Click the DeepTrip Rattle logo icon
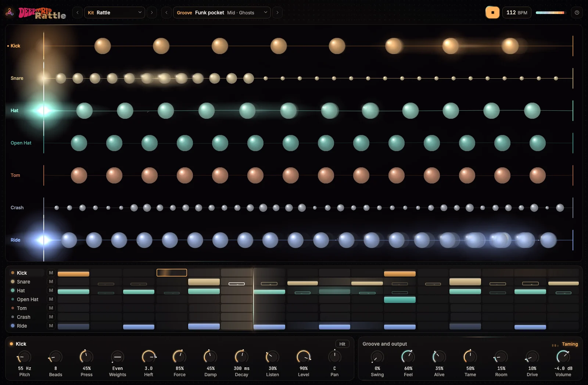 tap(10, 13)
